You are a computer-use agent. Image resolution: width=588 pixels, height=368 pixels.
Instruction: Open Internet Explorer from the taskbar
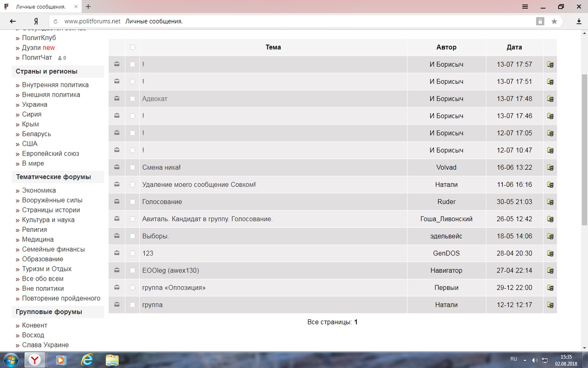pyautogui.click(x=86, y=360)
